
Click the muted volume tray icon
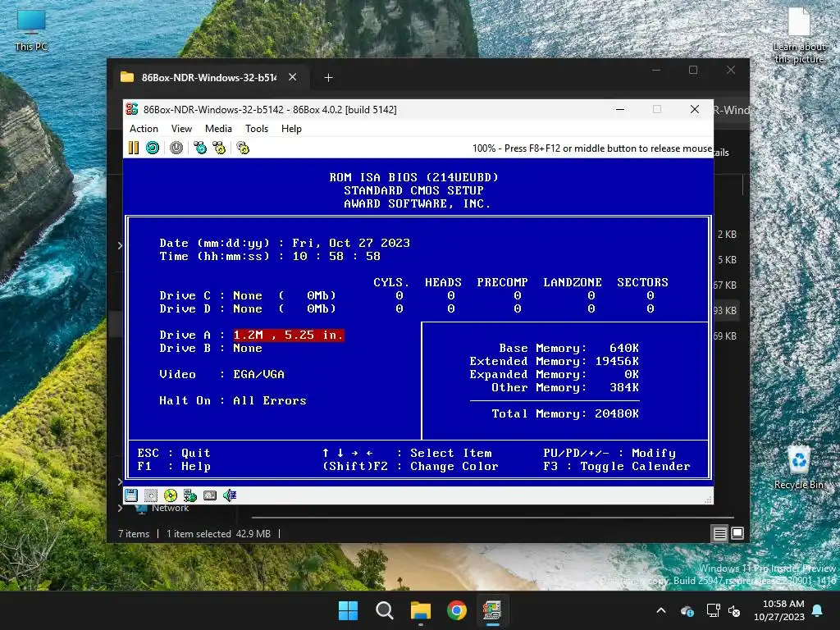pyautogui.click(x=734, y=610)
